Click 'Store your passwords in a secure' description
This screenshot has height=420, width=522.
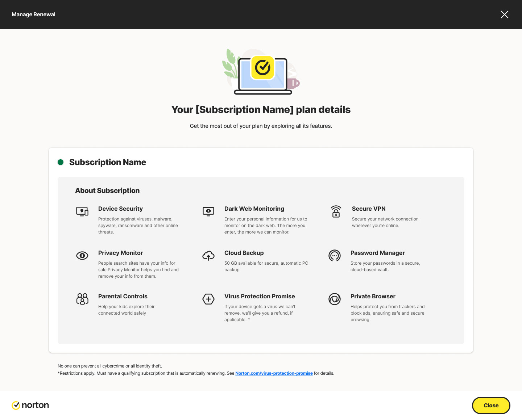385,266
